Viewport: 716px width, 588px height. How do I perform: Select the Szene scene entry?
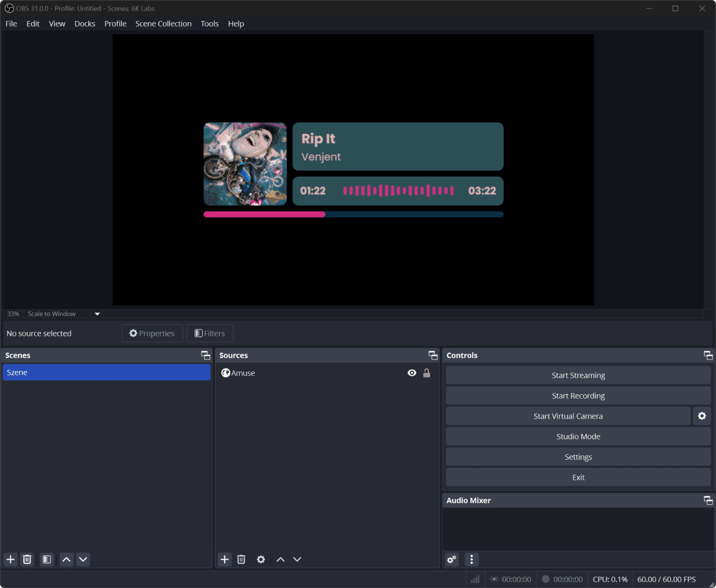tap(107, 373)
